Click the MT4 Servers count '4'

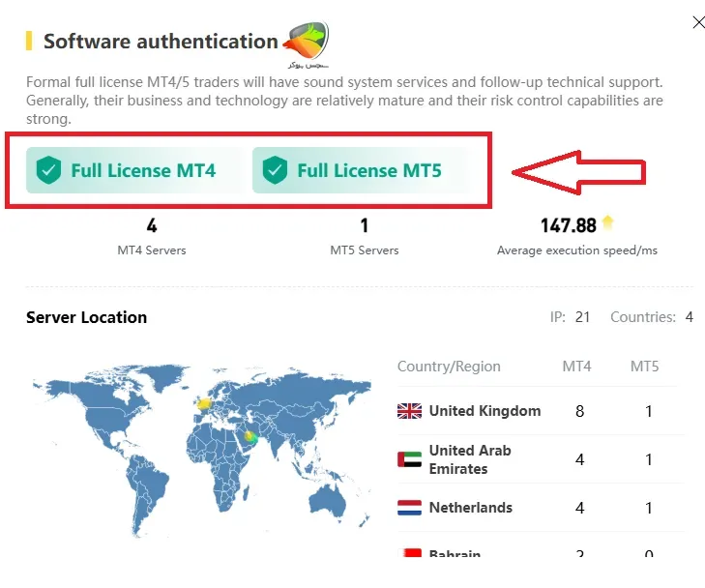(x=152, y=225)
